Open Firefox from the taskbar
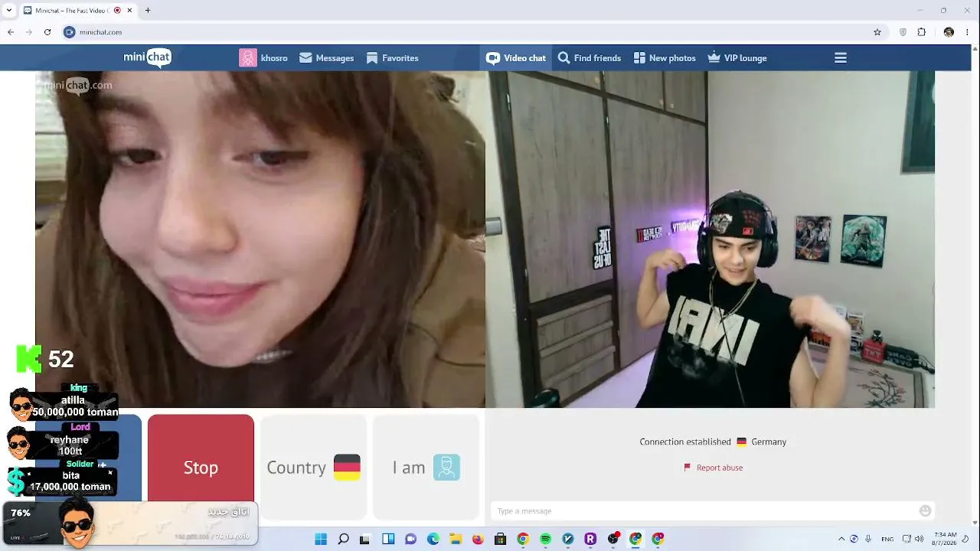This screenshot has height=551, width=980. (x=478, y=539)
